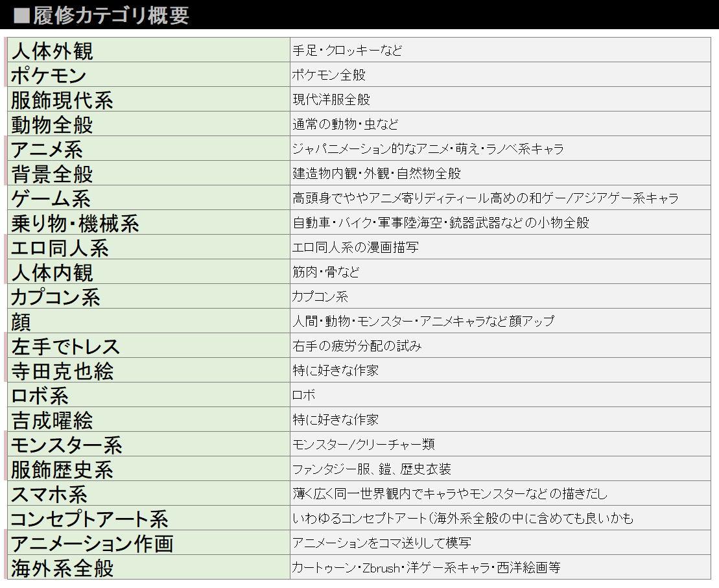
Task: Click the 筋肉・骨など description cell
Action: tap(501, 272)
